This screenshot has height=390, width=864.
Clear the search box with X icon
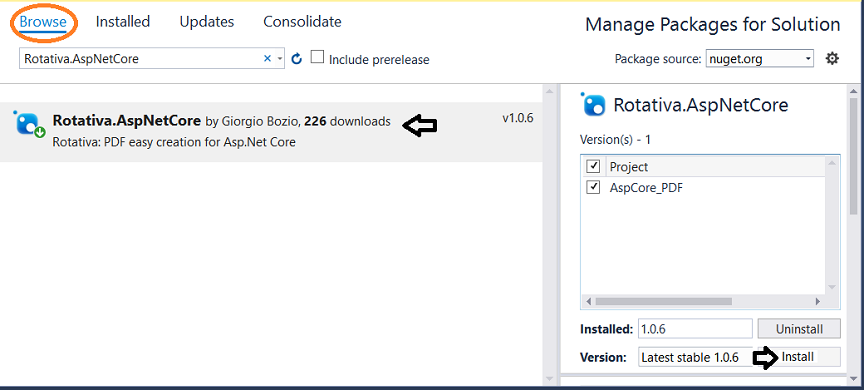click(x=268, y=58)
